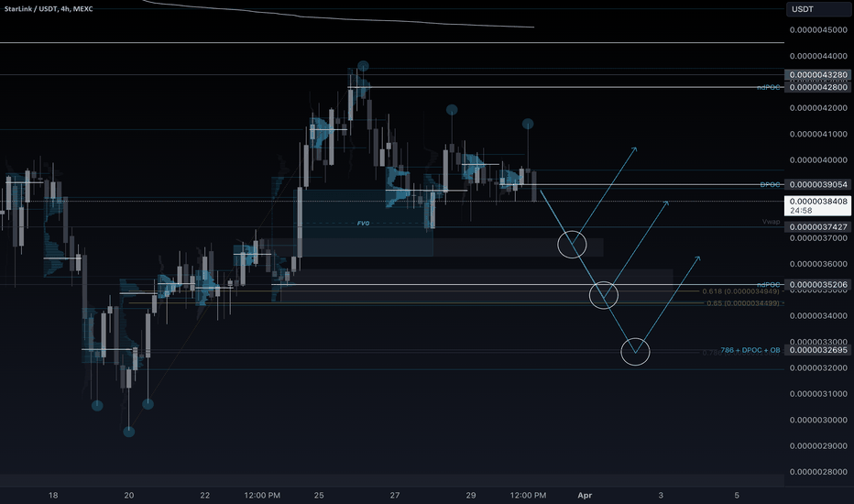Click the 0.65 (0.0000034499) fib label

[743, 303]
